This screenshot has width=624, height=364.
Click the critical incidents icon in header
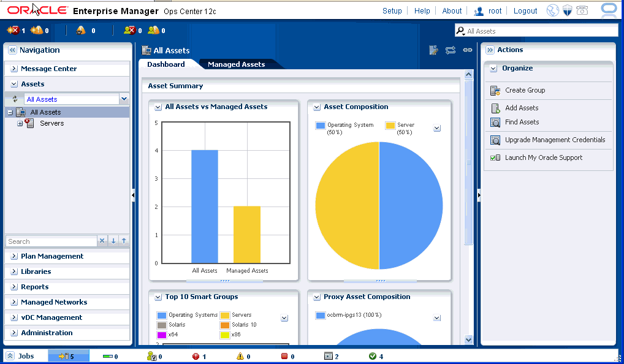tap(13, 30)
